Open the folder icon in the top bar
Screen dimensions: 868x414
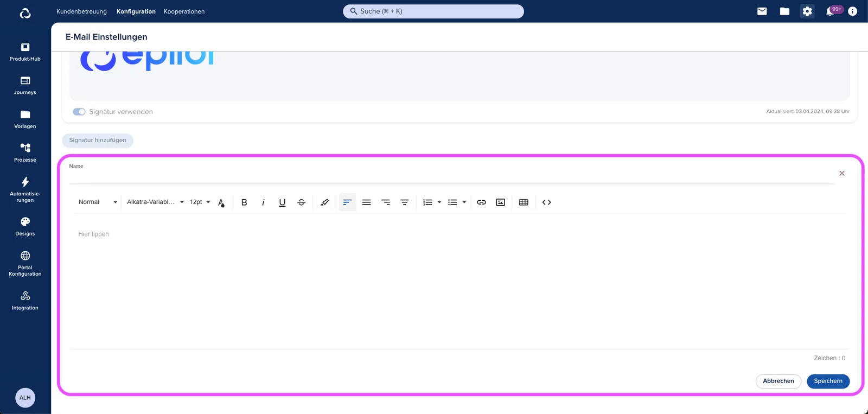coord(784,11)
